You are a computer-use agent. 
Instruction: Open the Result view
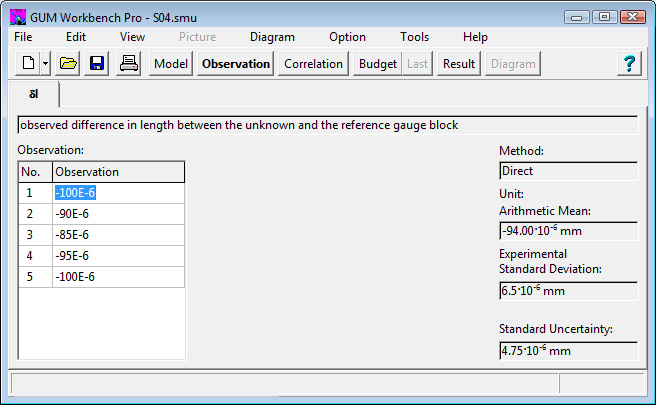[x=459, y=64]
